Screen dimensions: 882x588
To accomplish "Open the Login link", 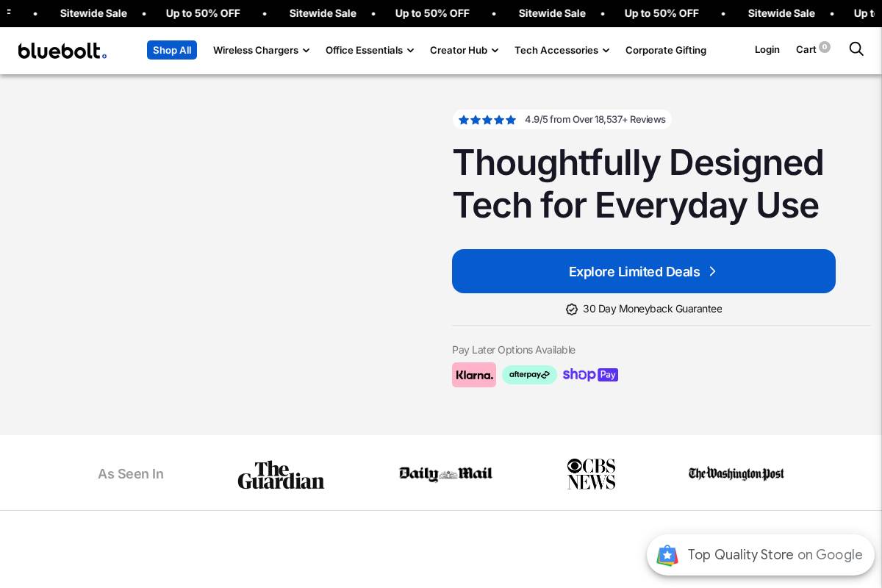I will [767, 49].
